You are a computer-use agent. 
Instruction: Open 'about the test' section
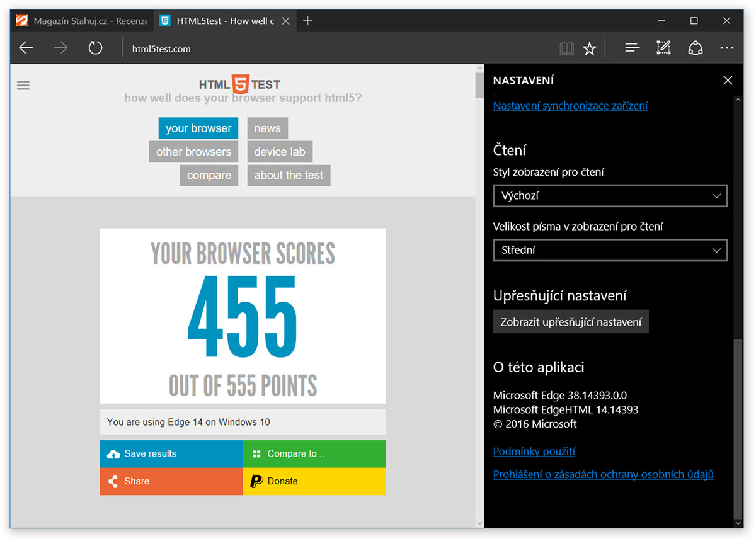[289, 175]
